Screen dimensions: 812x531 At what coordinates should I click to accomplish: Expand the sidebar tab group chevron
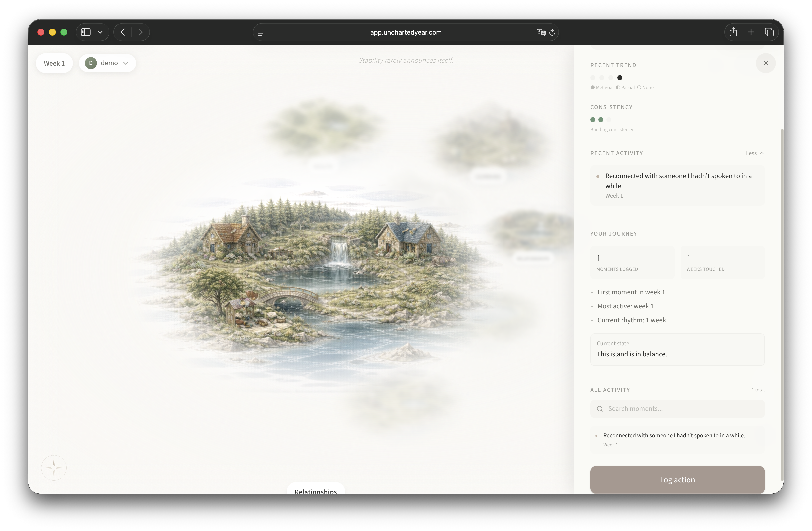coord(100,32)
